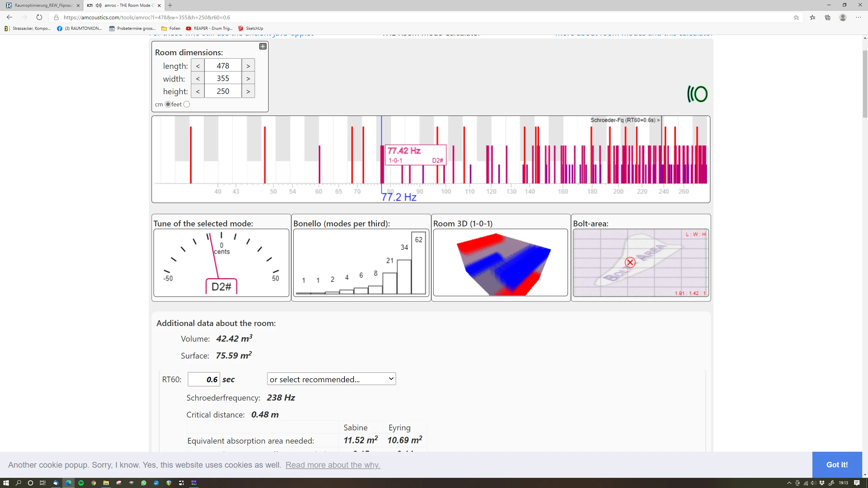Show hidden system tray icons

point(789,483)
